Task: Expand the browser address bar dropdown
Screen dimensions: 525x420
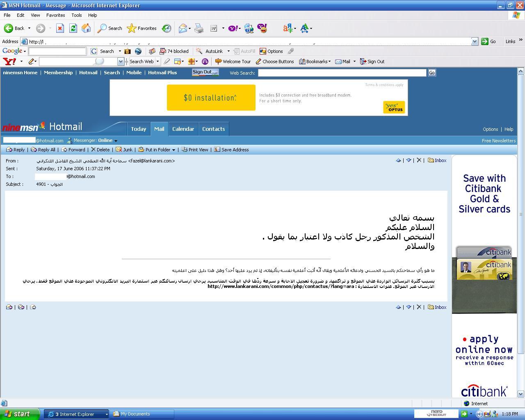Action: point(475,41)
